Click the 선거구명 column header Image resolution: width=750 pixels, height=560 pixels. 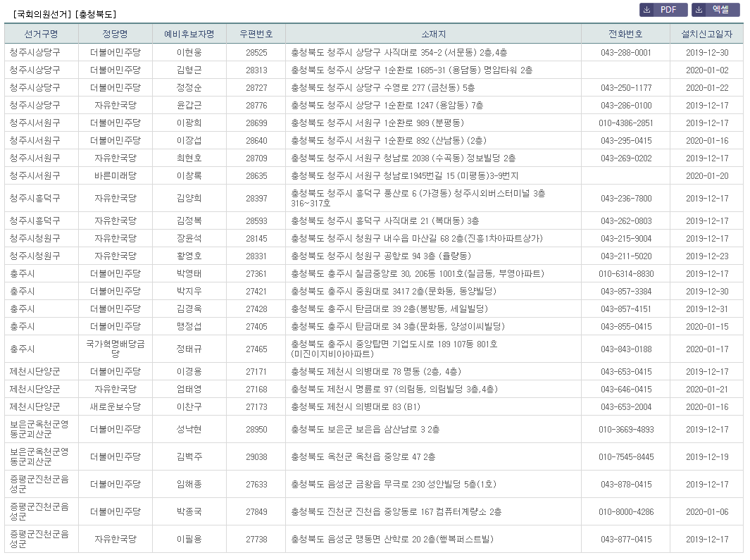[x=41, y=34]
